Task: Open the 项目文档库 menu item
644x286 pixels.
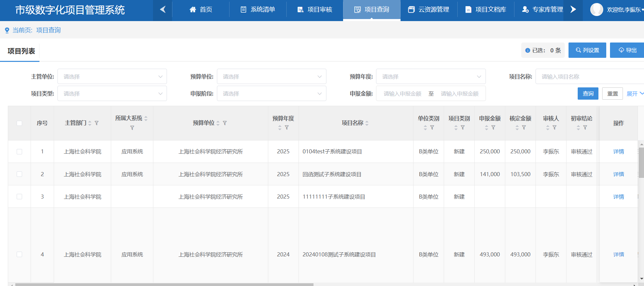Action: pos(486,10)
